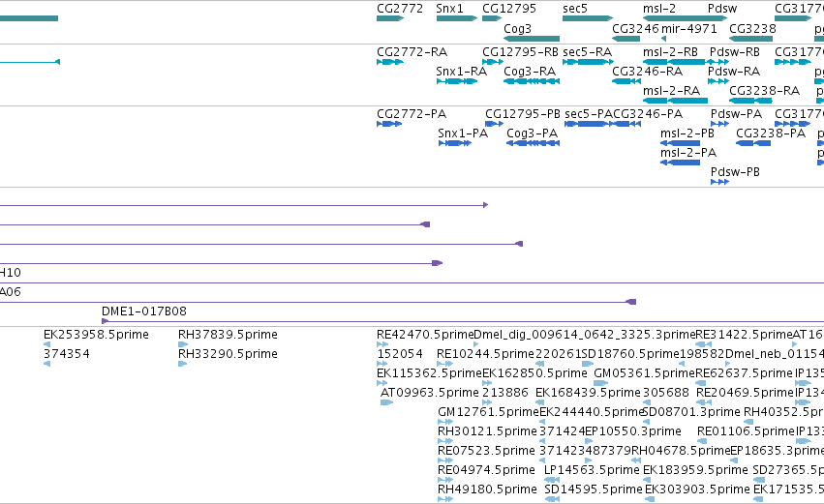Image resolution: width=824 pixels, height=504 pixels.
Task: Select transcript Pdsw-RB
Action: pyautogui.click(x=735, y=52)
